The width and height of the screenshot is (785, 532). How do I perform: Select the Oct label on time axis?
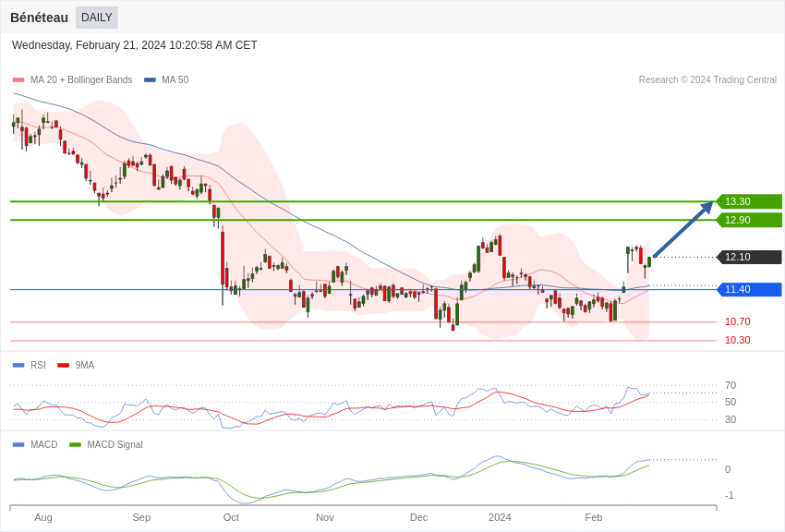point(231,517)
